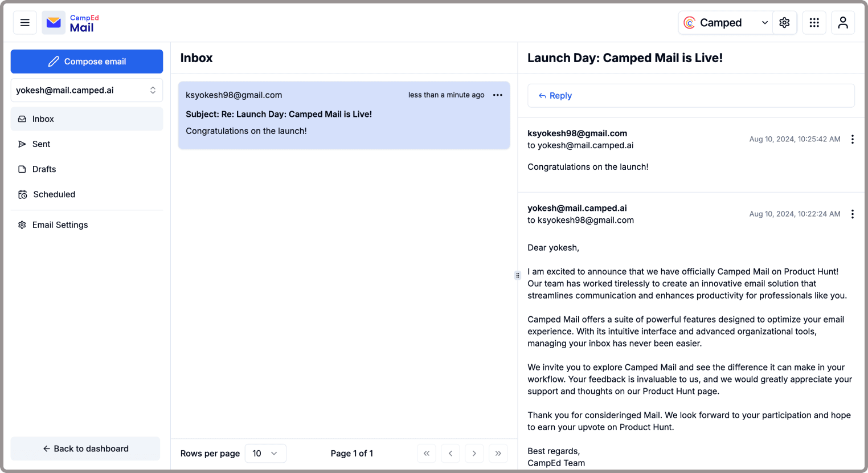Click Back to dashboard
Screen dimensions: 868x473
pyautogui.click(x=85, y=448)
